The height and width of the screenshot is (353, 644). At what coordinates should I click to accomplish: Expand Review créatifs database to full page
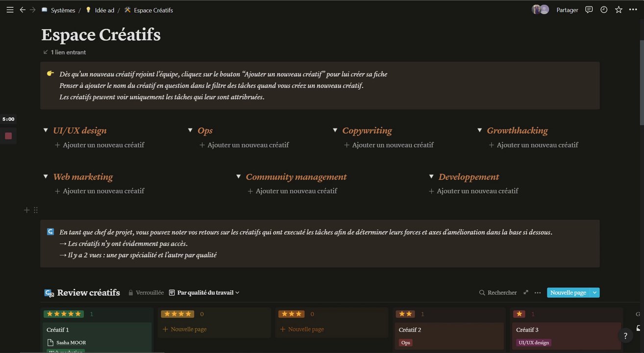click(526, 293)
